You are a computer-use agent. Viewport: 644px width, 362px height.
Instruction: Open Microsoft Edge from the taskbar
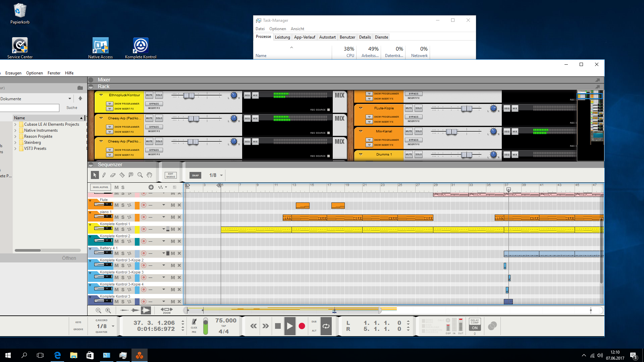57,355
